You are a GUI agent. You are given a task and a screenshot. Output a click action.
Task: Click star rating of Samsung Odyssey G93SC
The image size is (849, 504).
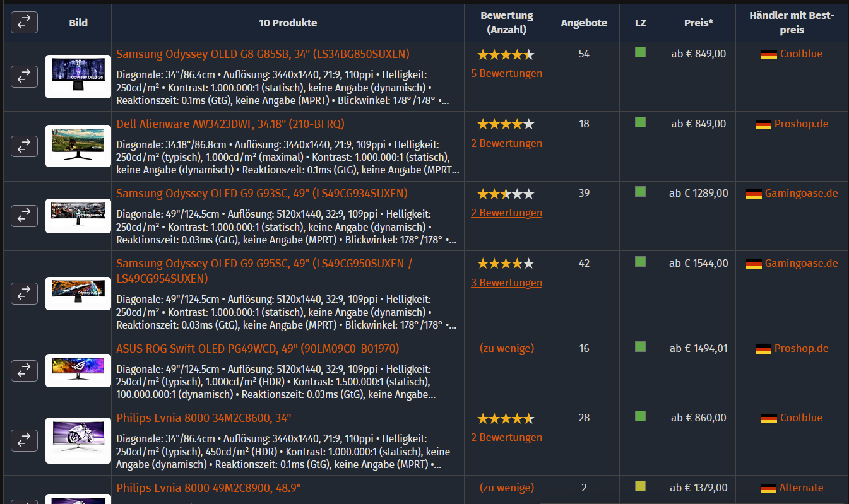506,194
